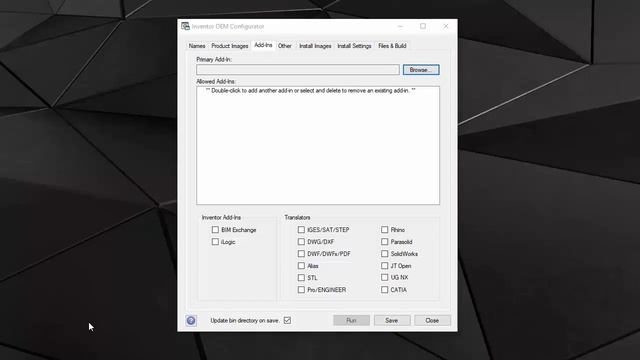The image size is (640, 360).
Task: Open the Product Images tab
Action: (230, 46)
